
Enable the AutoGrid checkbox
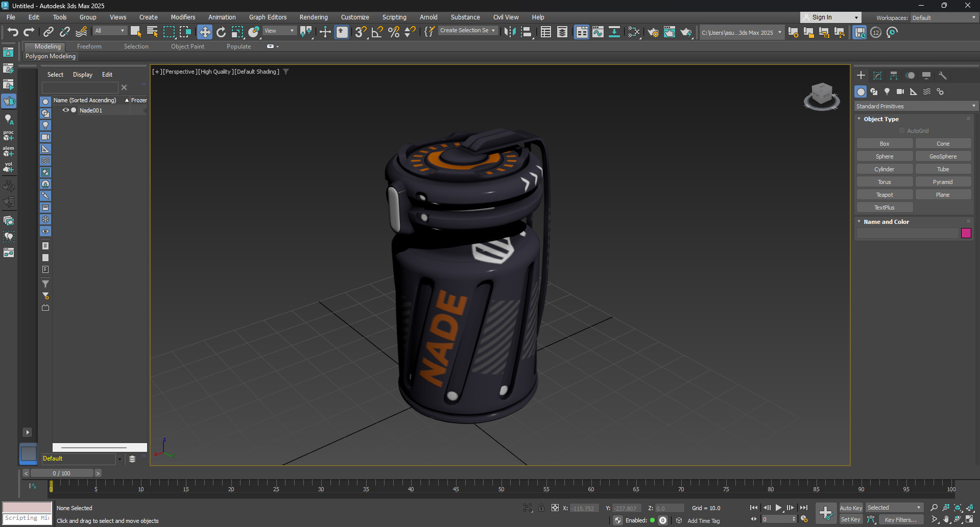pos(901,131)
